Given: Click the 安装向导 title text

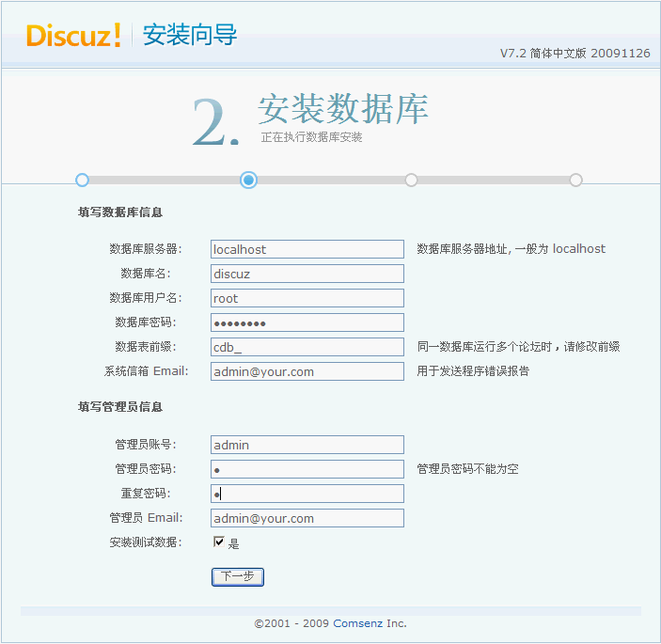Looking at the screenshot, I should tap(190, 35).
